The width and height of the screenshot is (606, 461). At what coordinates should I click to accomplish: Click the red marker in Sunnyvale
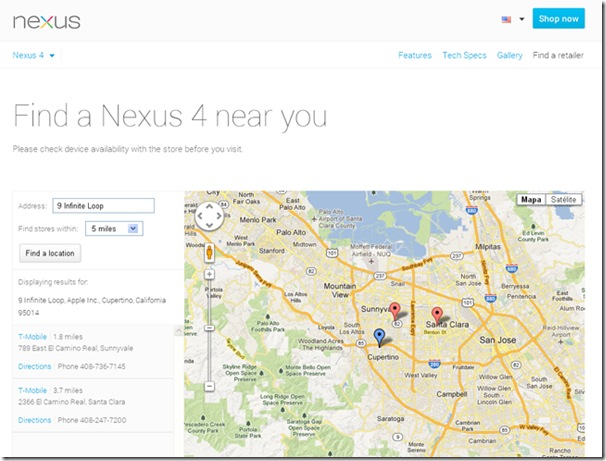point(394,311)
